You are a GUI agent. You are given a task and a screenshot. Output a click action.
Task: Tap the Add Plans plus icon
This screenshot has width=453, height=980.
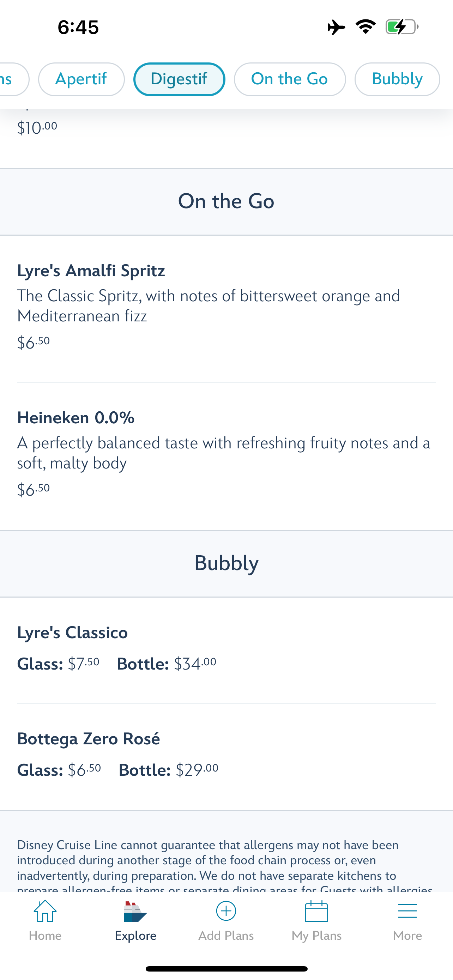226,911
